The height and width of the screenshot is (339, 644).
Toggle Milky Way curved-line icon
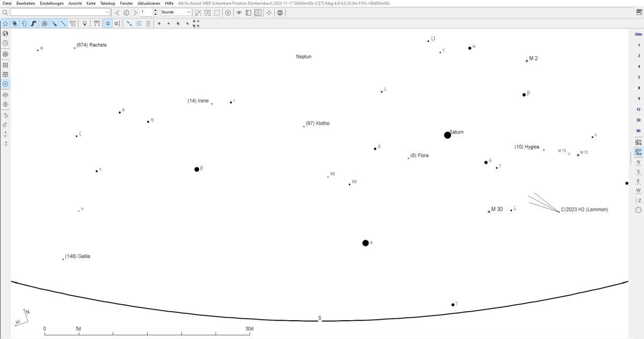coord(34,24)
